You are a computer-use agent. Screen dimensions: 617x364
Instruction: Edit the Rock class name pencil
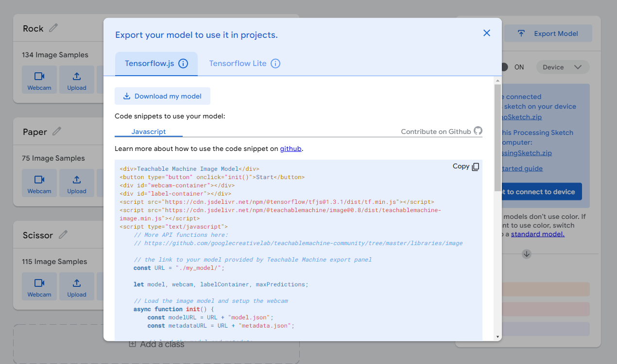tap(53, 28)
